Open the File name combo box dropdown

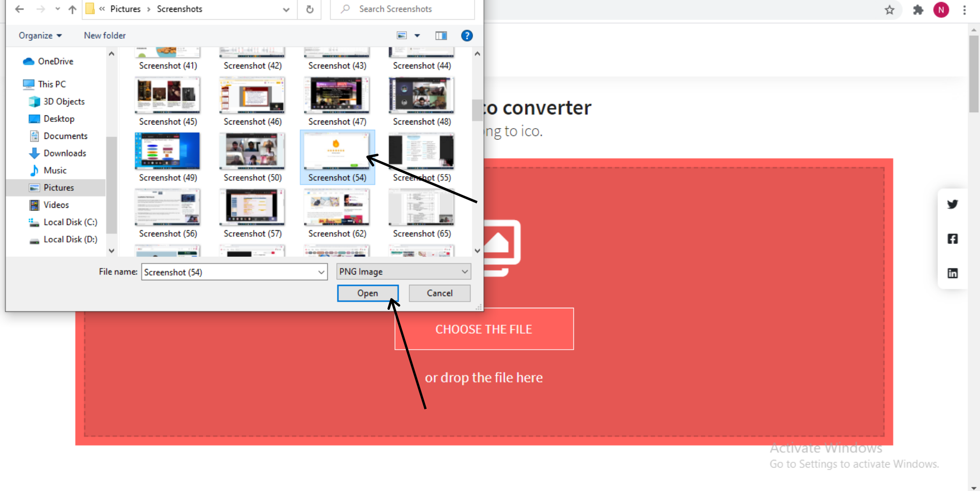[x=321, y=272]
